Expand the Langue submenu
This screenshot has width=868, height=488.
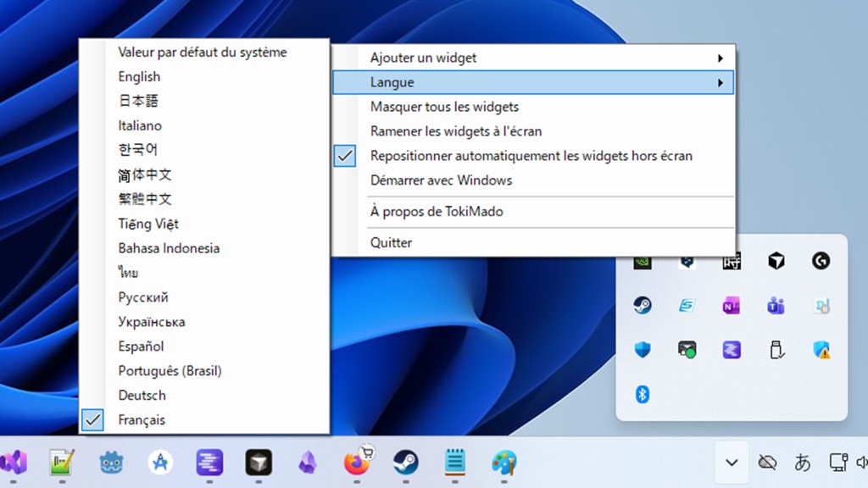click(x=533, y=82)
